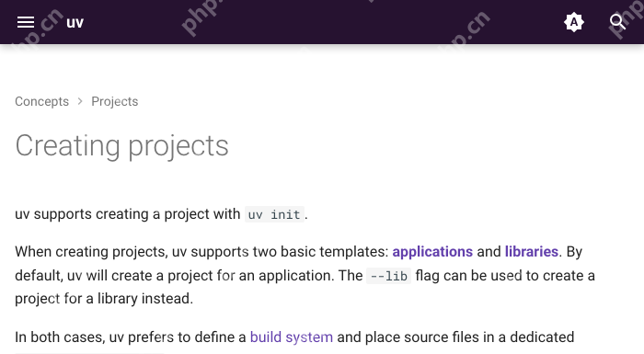The height and width of the screenshot is (354, 644).
Task: Open the libraries link
Action: point(532,251)
